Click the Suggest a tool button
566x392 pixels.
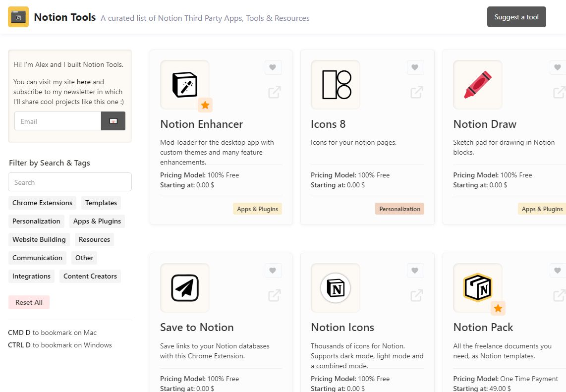tap(516, 17)
